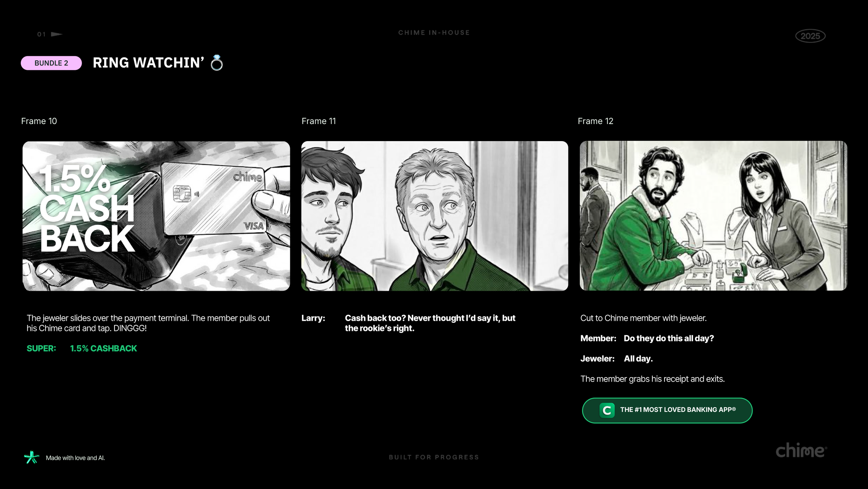This screenshot has height=489, width=868.
Task: Click the BUILT FOR PROGRESS footer text
Action: 434,457
